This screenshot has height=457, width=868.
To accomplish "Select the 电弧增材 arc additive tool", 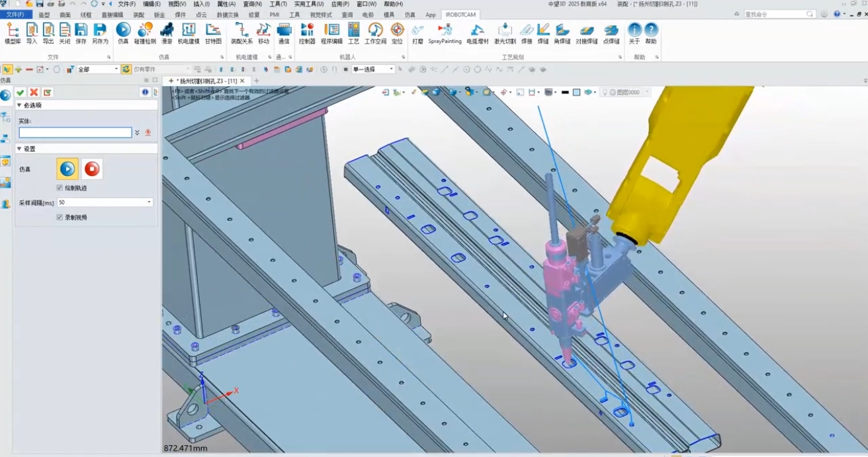I will point(477,33).
